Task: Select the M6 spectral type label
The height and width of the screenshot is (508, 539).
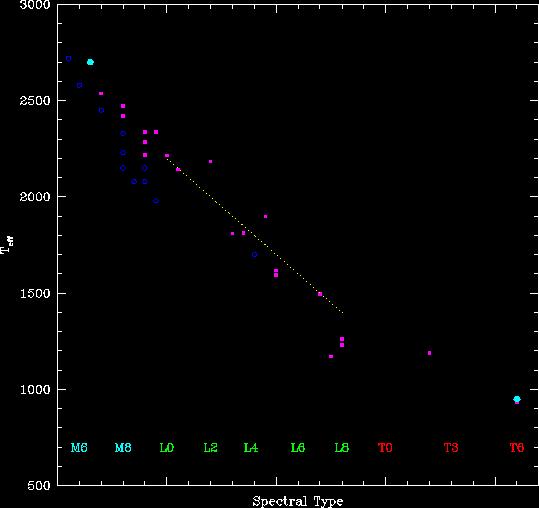Action: 79,448
